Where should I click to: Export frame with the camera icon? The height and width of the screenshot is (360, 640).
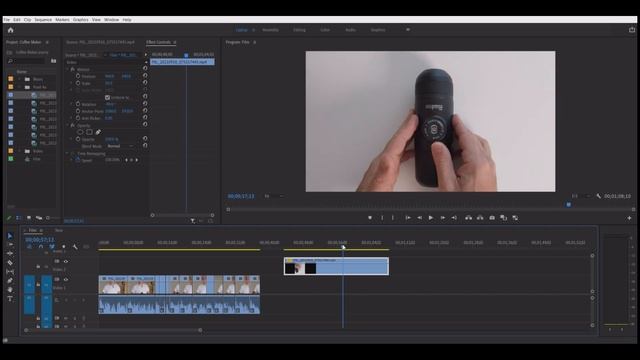[x=492, y=218]
